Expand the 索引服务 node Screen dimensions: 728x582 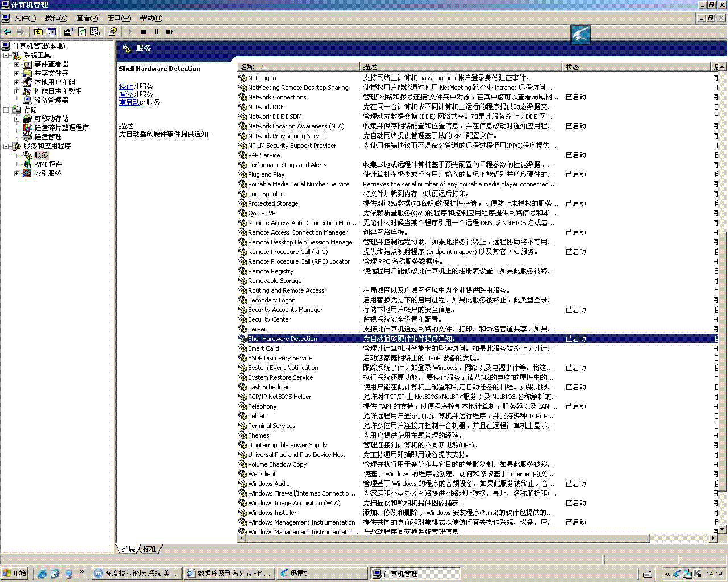click(x=17, y=173)
